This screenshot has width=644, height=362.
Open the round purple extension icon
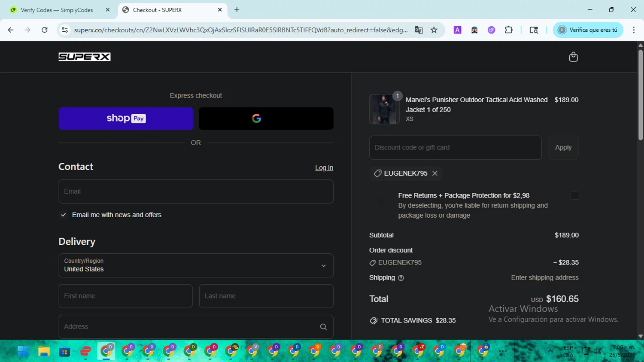tap(492, 30)
